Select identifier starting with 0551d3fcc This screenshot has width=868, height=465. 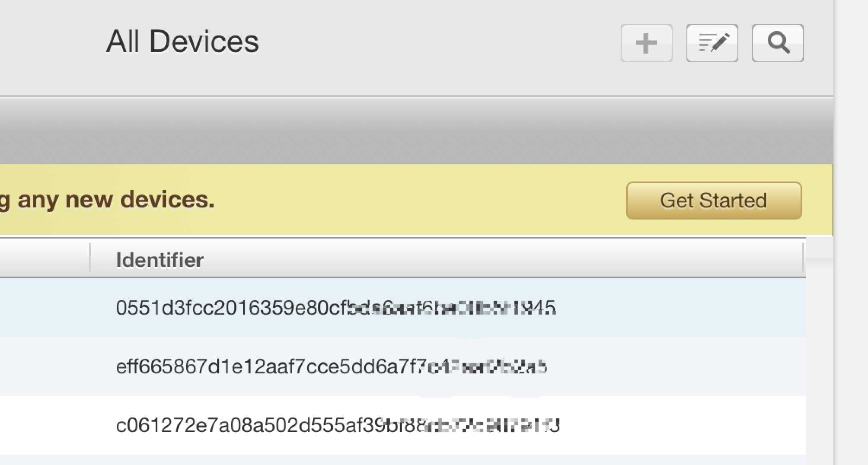335,308
